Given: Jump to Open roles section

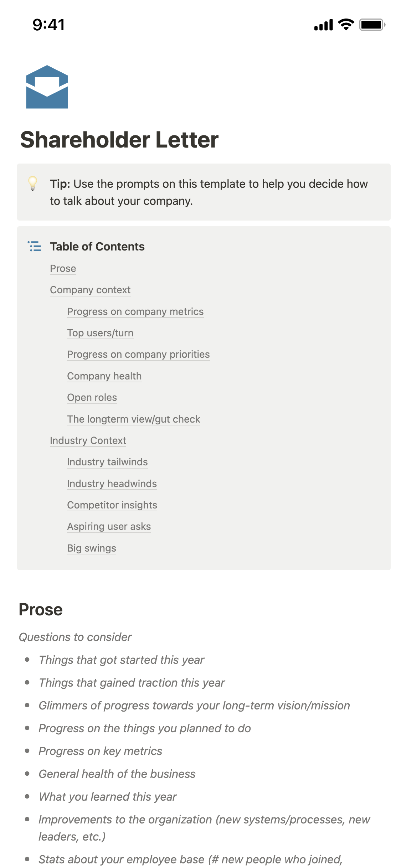Looking at the screenshot, I should point(92,397).
